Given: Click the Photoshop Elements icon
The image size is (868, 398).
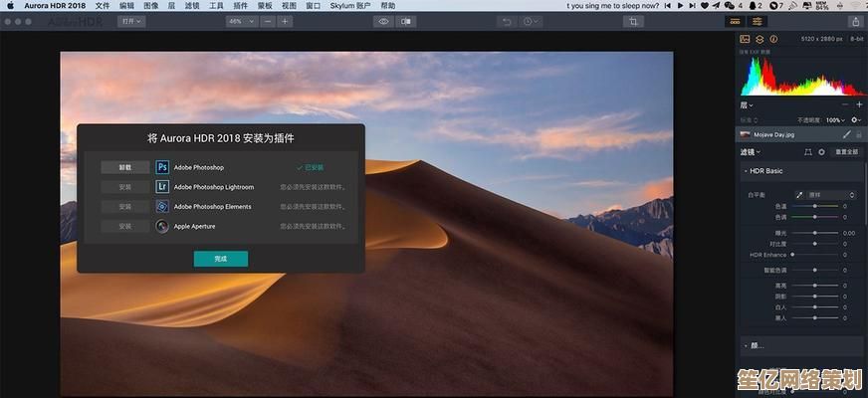Looking at the screenshot, I should [x=162, y=207].
